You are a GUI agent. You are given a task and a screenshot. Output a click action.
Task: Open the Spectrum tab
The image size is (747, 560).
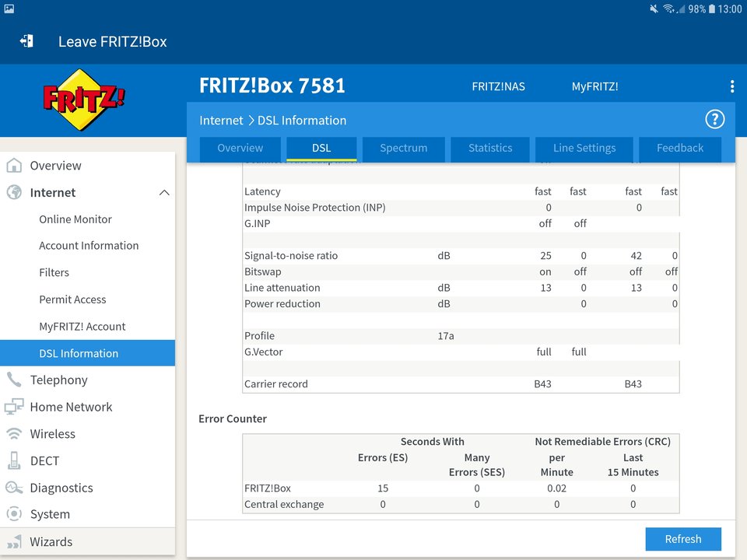404,148
